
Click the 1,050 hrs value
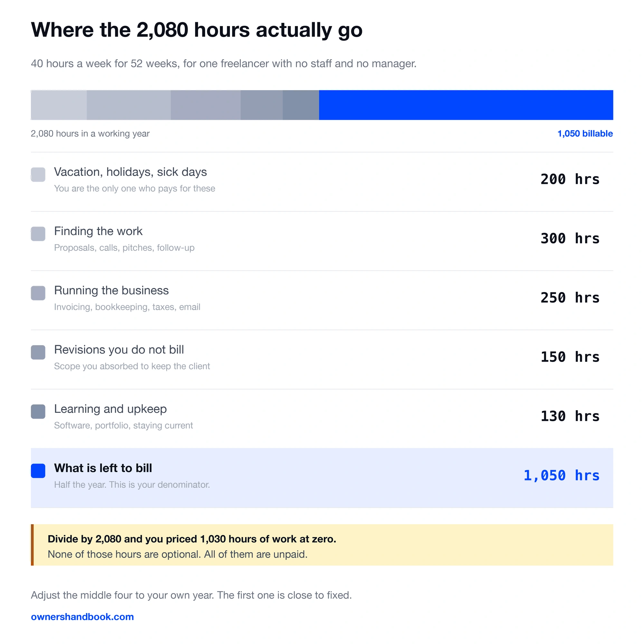562,476
